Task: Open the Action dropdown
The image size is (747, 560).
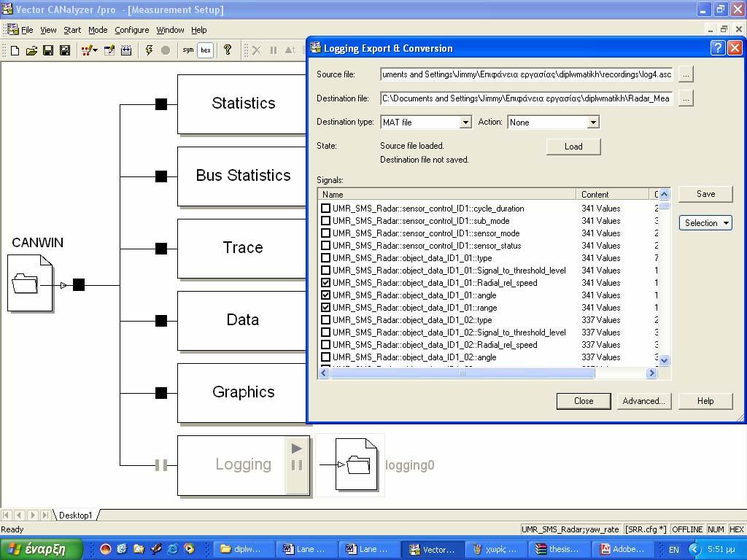Action: click(x=592, y=122)
